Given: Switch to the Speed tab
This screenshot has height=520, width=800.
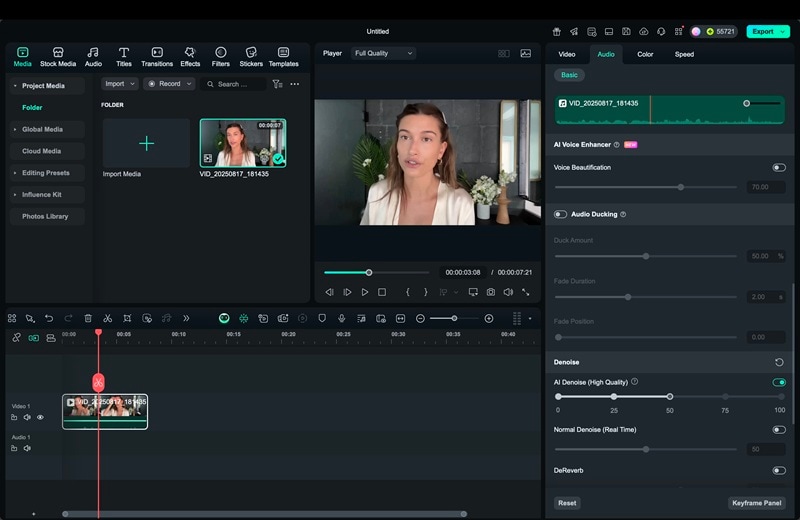Looking at the screenshot, I should 684,54.
